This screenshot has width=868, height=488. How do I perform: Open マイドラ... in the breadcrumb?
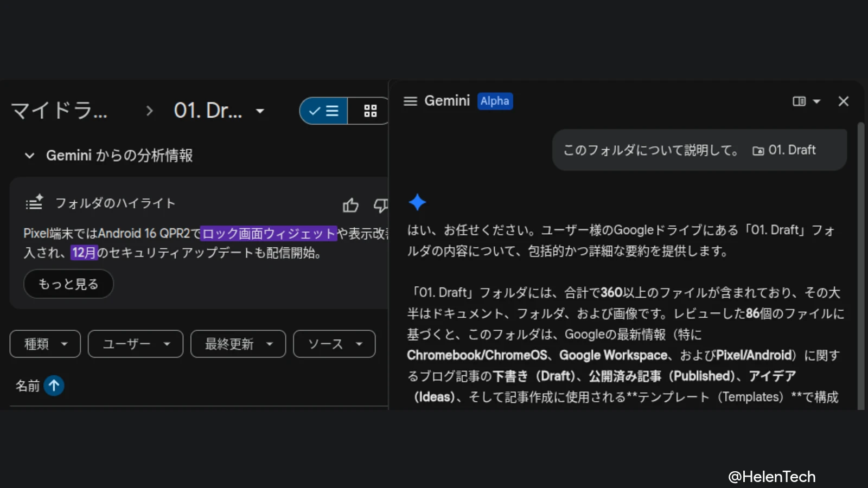(60, 111)
